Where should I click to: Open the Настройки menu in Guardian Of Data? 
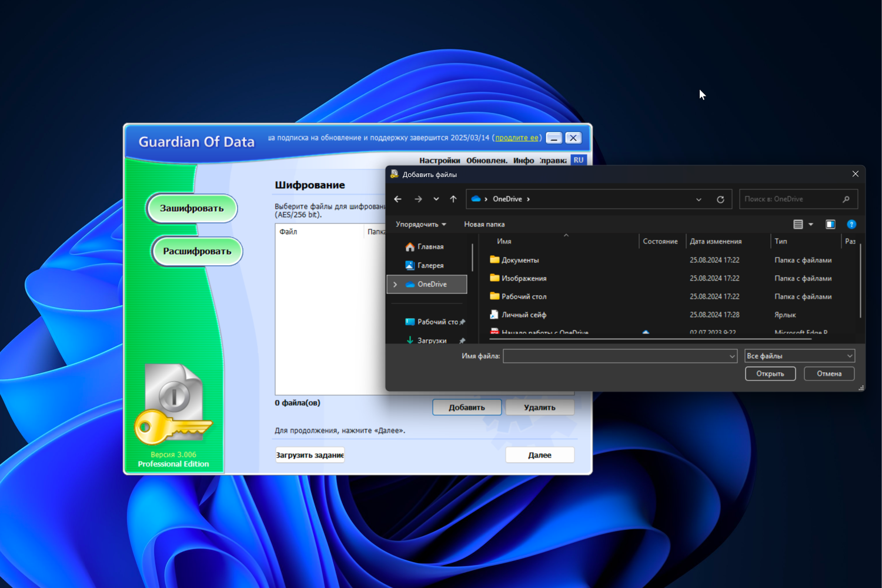[440, 161]
